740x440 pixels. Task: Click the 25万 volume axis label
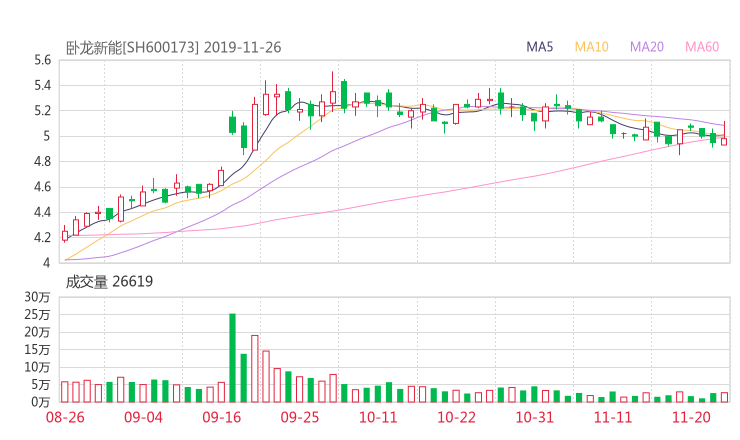pos(37,314)
